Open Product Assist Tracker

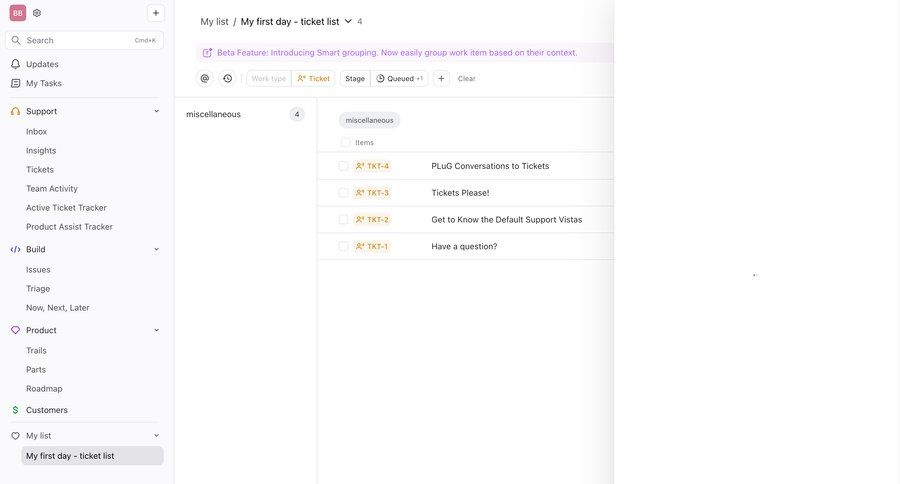click(x=69, y=227)
